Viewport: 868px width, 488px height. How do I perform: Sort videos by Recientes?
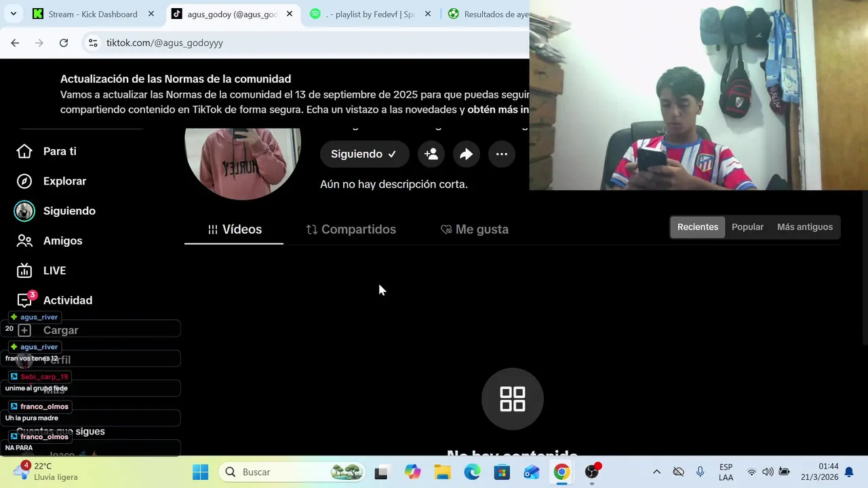coord(697,227)
